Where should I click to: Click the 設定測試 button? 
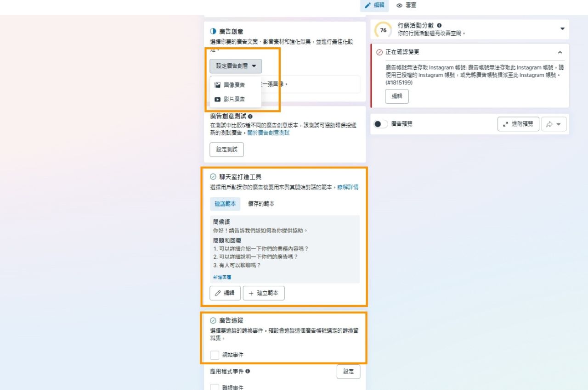pyautogui.click(x=226, y=150)
